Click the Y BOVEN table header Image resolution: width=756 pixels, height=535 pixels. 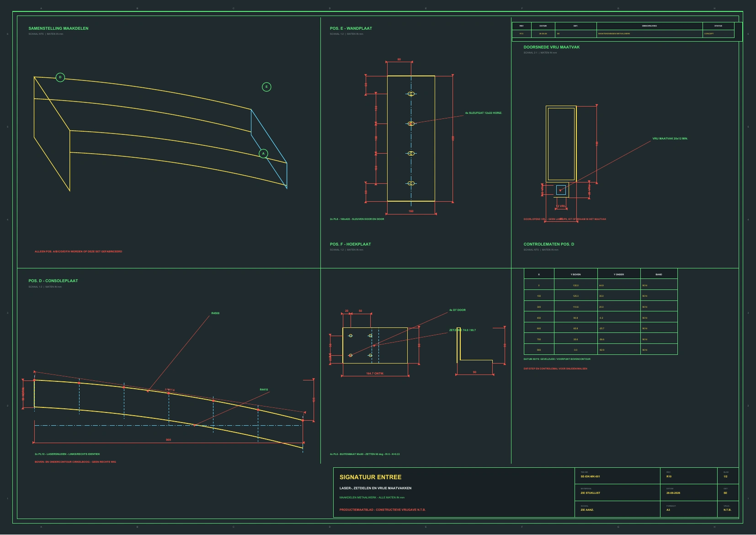[x=576, y=274]
